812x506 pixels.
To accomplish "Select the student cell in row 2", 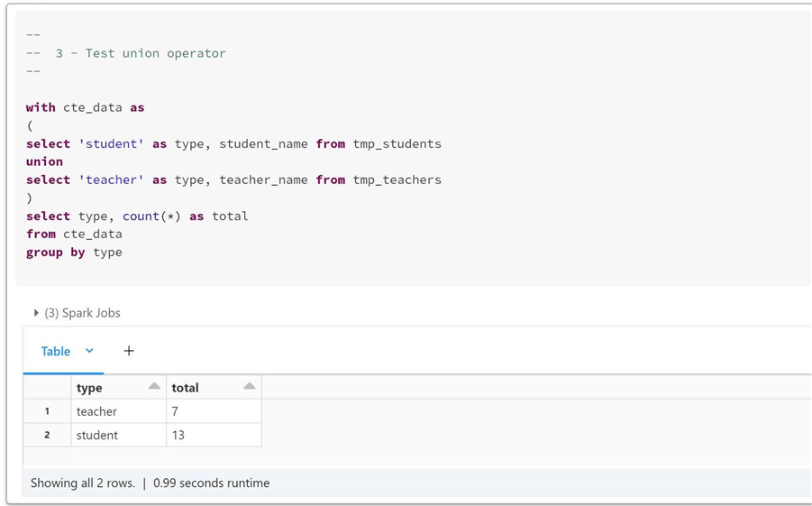I will pyautogui.click(x=119, y=435).
